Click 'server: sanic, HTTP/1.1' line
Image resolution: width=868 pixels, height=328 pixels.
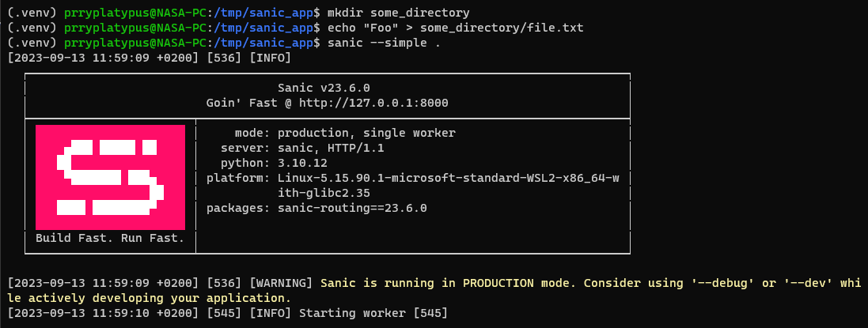coord(302,149)
